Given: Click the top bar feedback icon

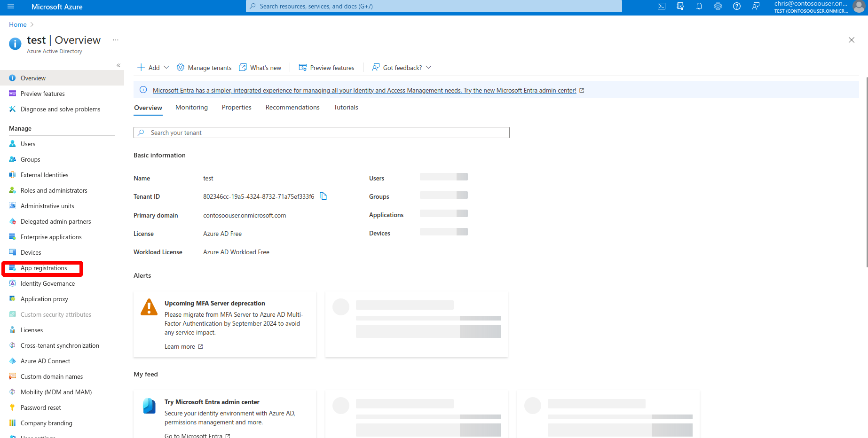Looking at the screenshot, I should 756,7.
